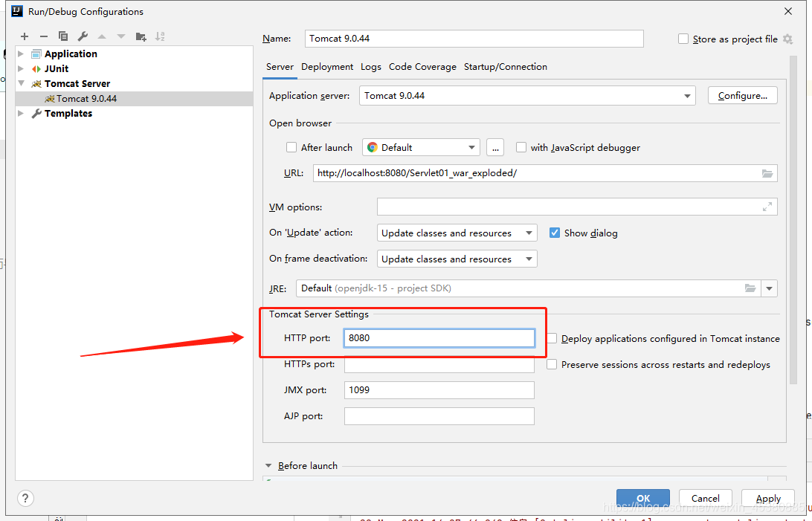This screenshot has width=812, height=521.
Task: Click IntelliJ logo in title bar
Action: [x=17, y=11]
